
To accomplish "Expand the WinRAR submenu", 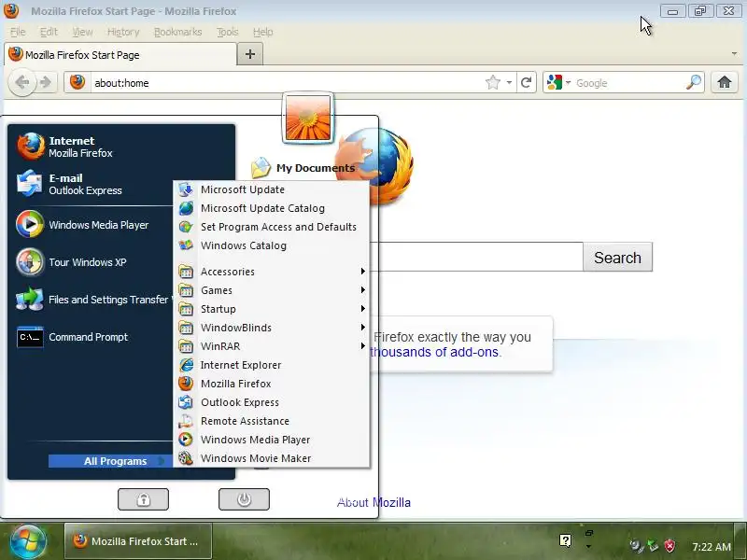I will [x=272, y=346].
